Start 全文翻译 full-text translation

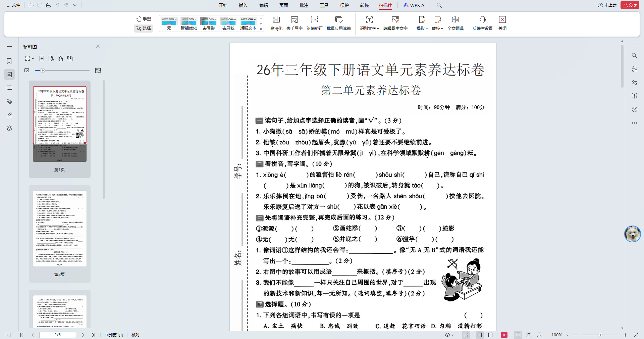point(455,23)
